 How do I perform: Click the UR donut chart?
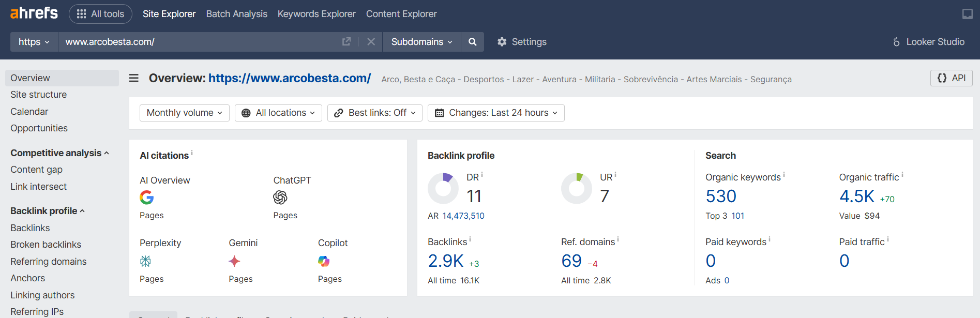577,189
